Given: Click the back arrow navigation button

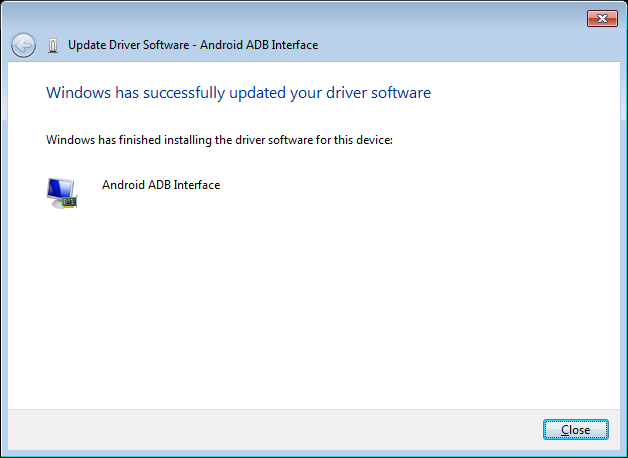Looking at the screenshot, I should (x=23, y=45).
